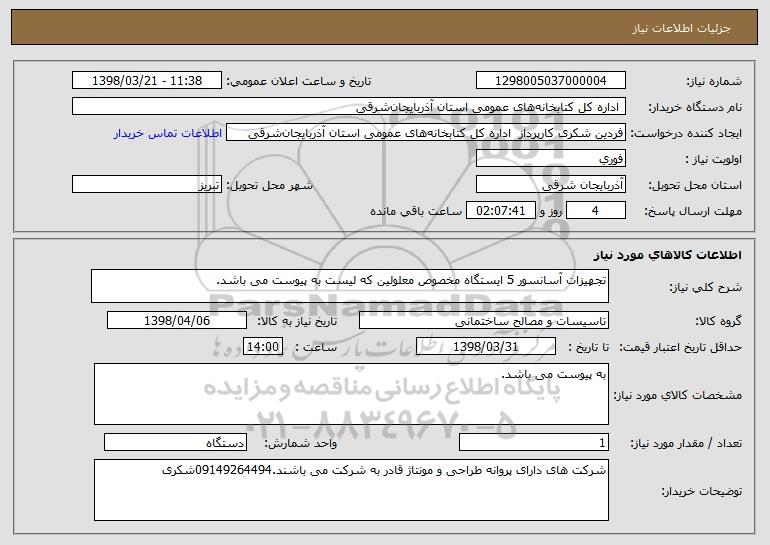Click the goods need date field 1398/04/06
Image resolution: width=770 pixels, height=545 pixels.
[x=177, y=321]
